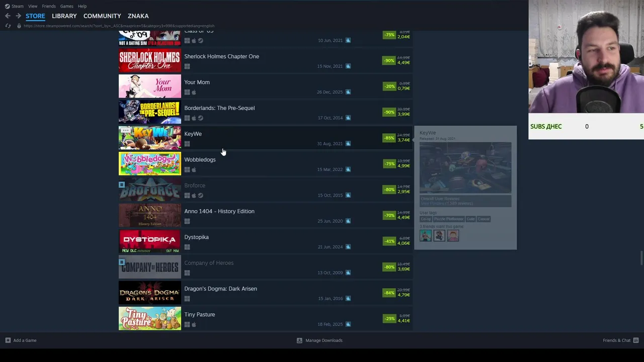The height and width of the screenshot is (362, 644).
Task: Click the Windows platform icon under Dragon's Dogma
Action: (x=187, y=299)
